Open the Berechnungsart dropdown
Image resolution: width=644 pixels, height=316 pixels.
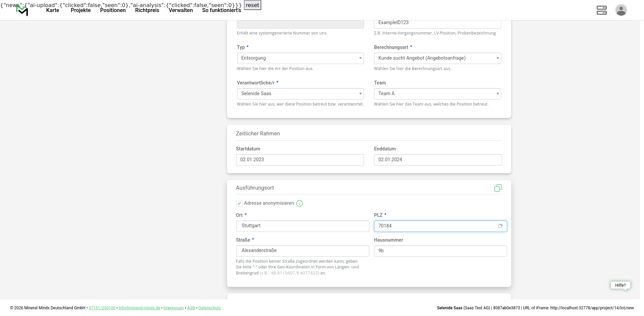click(x=437, y=58)
